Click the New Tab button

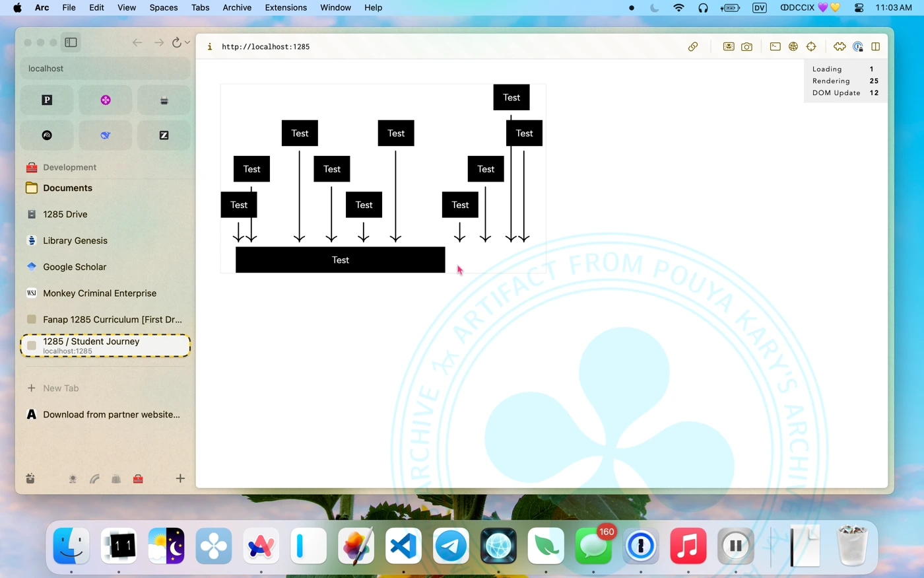61,388
